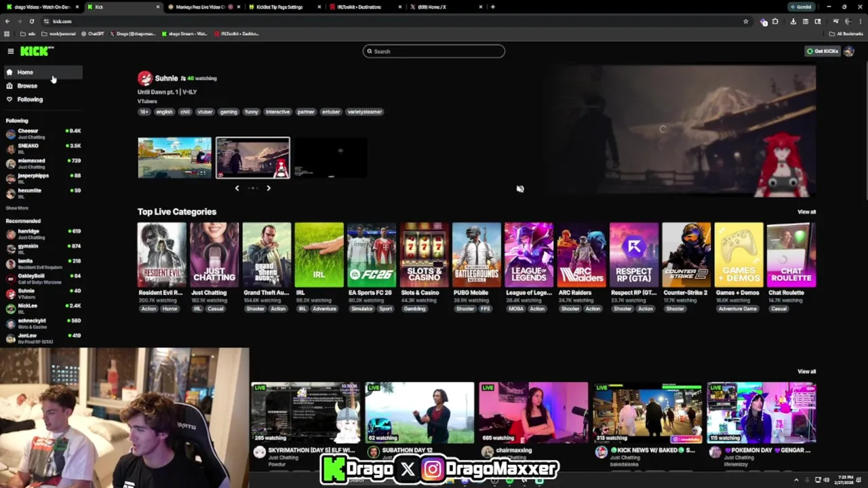Go to Home in sidebar
This screenshot has width=868, height=488.
coord(43,72)
